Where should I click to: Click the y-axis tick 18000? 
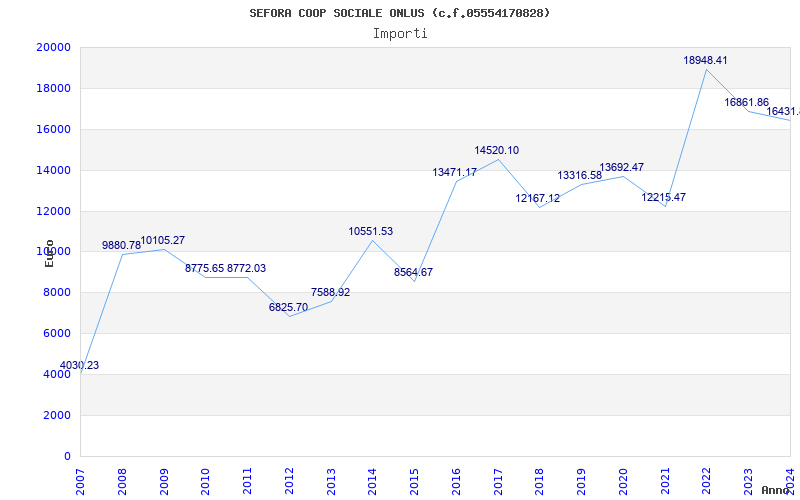click(x=54, y=88)
